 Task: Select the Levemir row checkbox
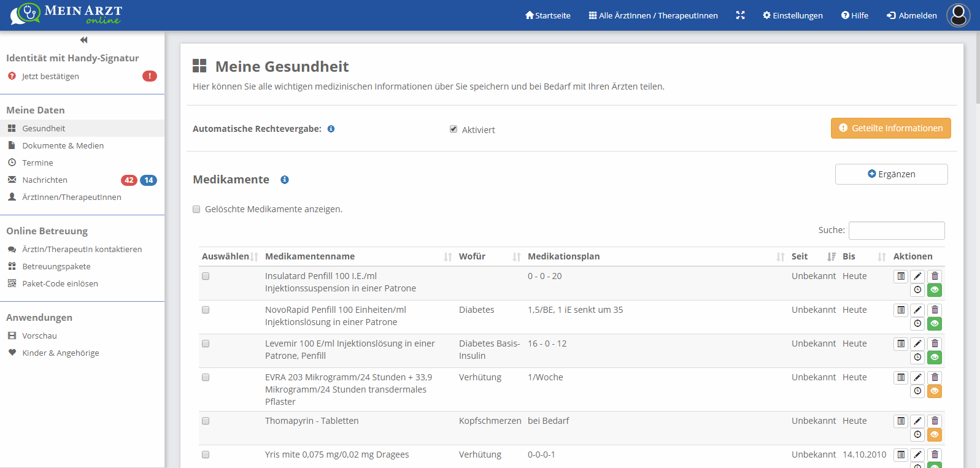tap(206, 343)
